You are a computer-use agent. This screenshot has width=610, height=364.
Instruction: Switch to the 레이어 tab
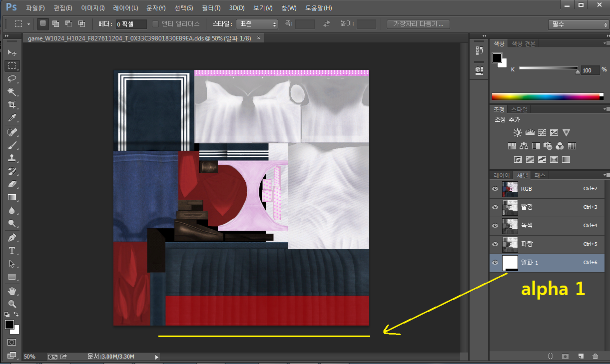coord(502,175)
